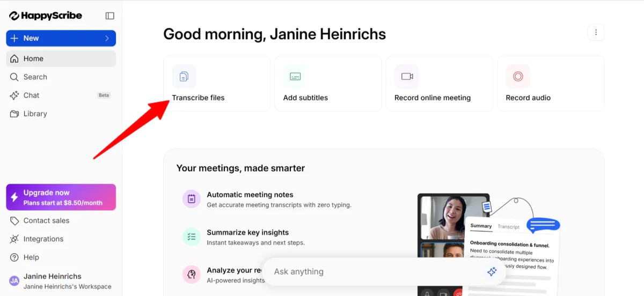Click the Record audio red circle icon

pyautogui.click(x=518, y=76)
